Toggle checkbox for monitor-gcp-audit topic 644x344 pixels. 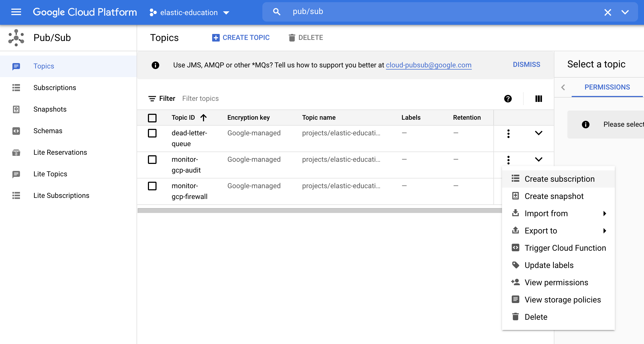click(x=152, y=160)
